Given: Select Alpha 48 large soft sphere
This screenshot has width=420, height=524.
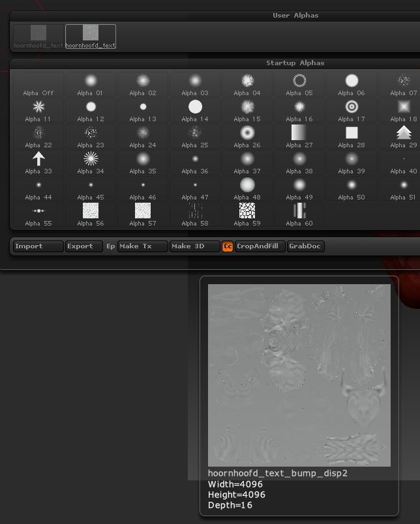Looking at the screenshot, I should pos(247,189).
